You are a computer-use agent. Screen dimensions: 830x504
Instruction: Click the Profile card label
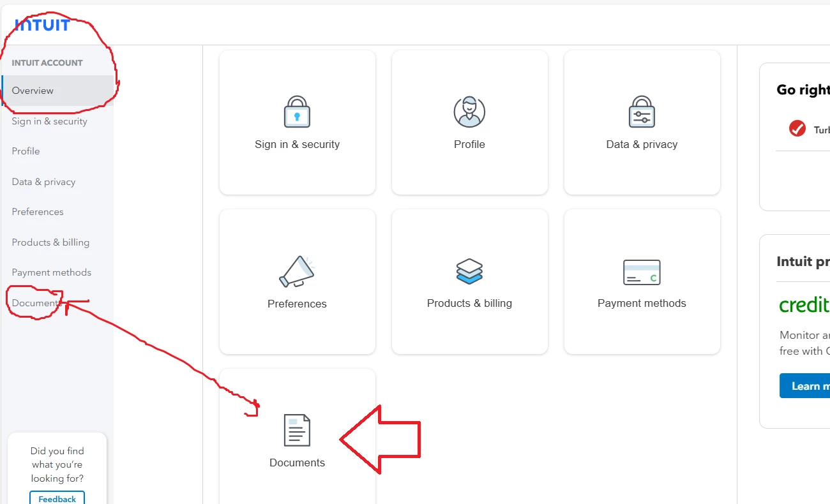pyautogui.click(x=469, y=144)
